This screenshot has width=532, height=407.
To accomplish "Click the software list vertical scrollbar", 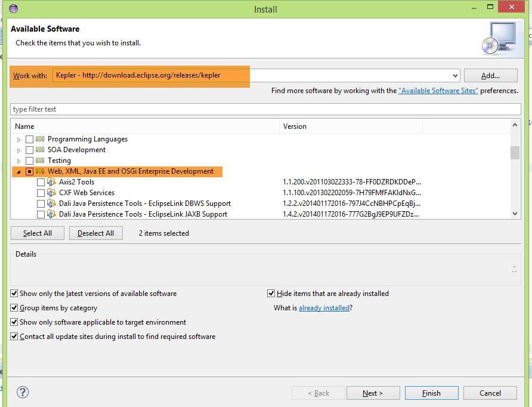I will [515, 179].
